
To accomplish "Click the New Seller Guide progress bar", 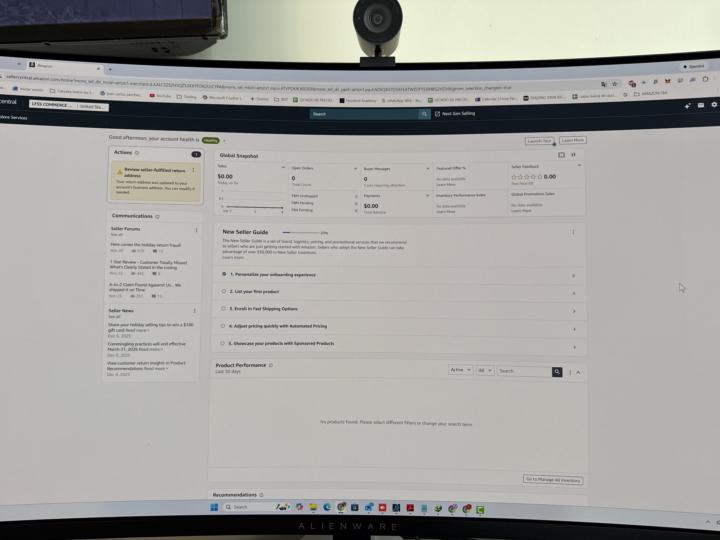I will click(300, 233).
